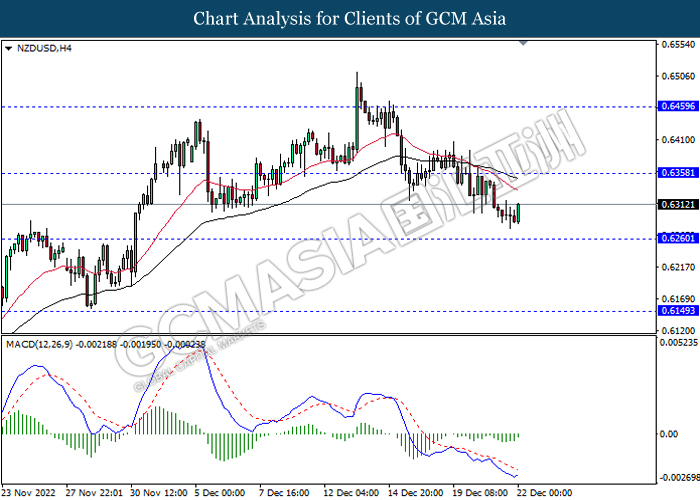The height and width of the screenshot is (500, 700).
Task: Click the MACD -0.002698 scale value
Action: (679, 478)
